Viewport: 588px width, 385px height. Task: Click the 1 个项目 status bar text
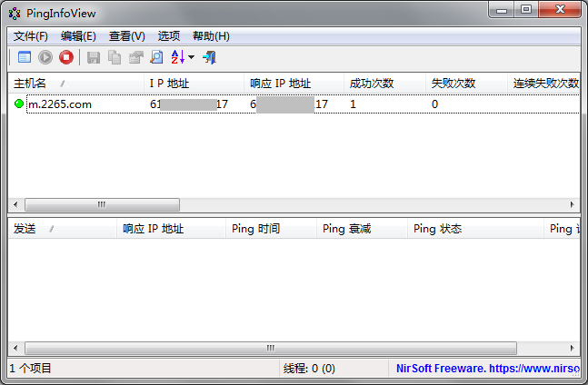(x=30, y=369)
